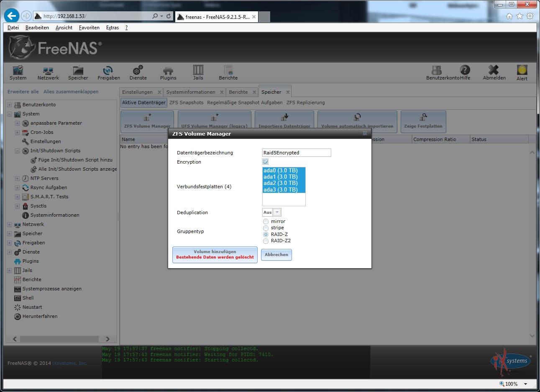The width and height of the screenshot is (540, 392).
Task: Click the Alert indicator icon
Action: [522, 73]
